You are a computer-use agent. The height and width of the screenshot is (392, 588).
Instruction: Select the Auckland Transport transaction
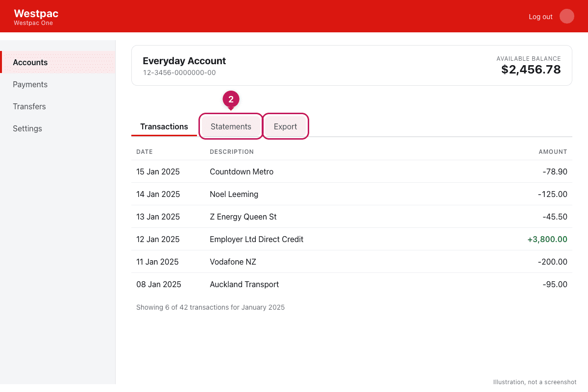pos(352,284)
